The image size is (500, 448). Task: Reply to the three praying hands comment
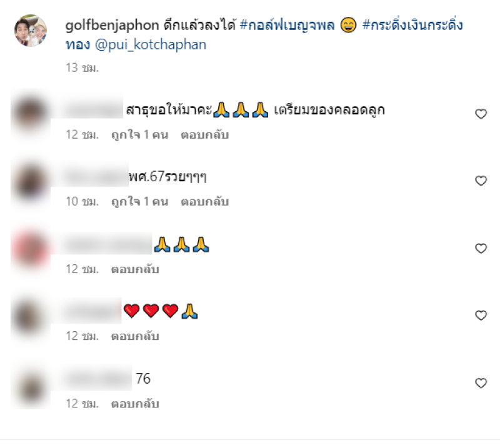point(135,269)
